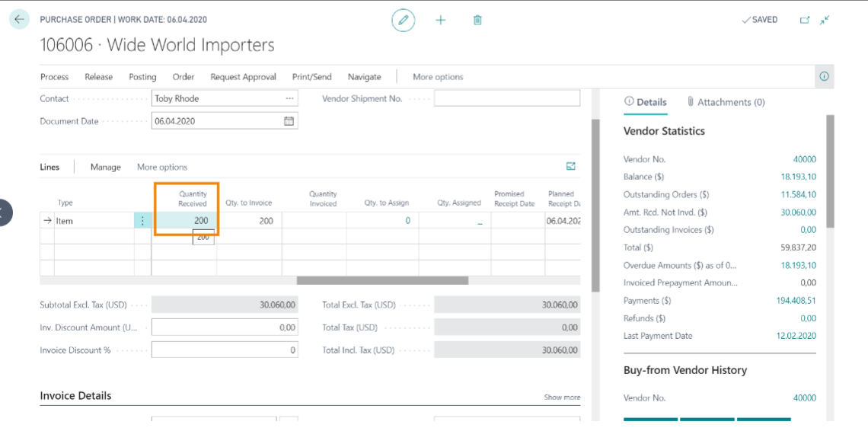The height and width of the screenshot is (428, 868).
Task: Open the calendar picker for Document Date
Action: coord(289,121)
